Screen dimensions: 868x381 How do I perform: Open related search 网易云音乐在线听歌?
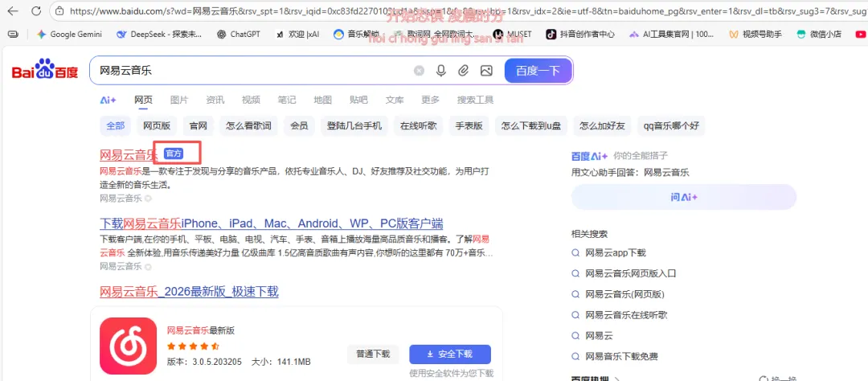tap(626, 315)
